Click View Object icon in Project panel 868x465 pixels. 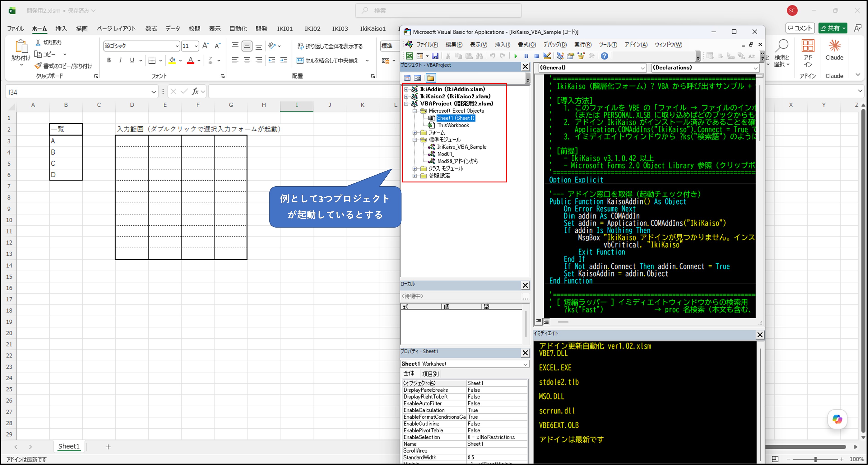(x=417, y=78)
